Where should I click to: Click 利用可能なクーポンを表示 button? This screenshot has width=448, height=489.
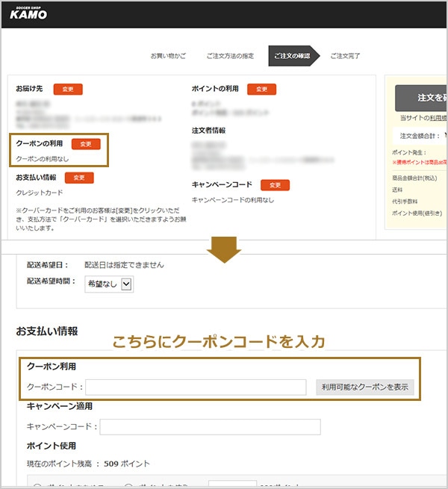point(364,387)
